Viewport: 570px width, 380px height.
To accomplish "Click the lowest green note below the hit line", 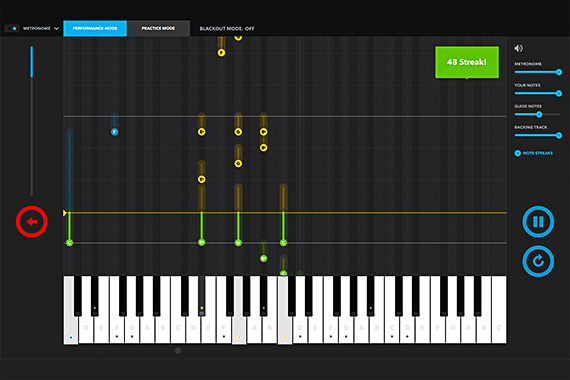I will tap(284, 273).
